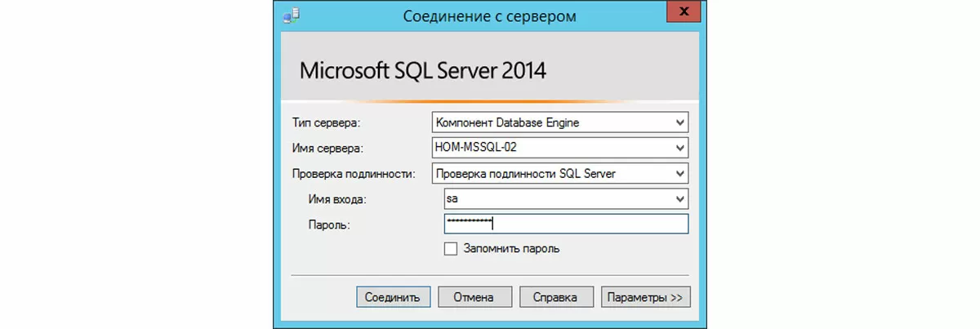Click the HOM-MSSQL-02 server name text
The image size is (980, 329).
tap(477, 149)
